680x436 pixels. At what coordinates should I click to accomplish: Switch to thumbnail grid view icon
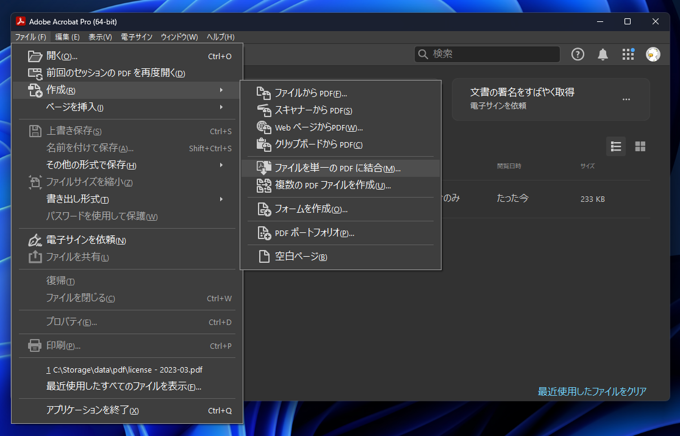coord(640,147)
